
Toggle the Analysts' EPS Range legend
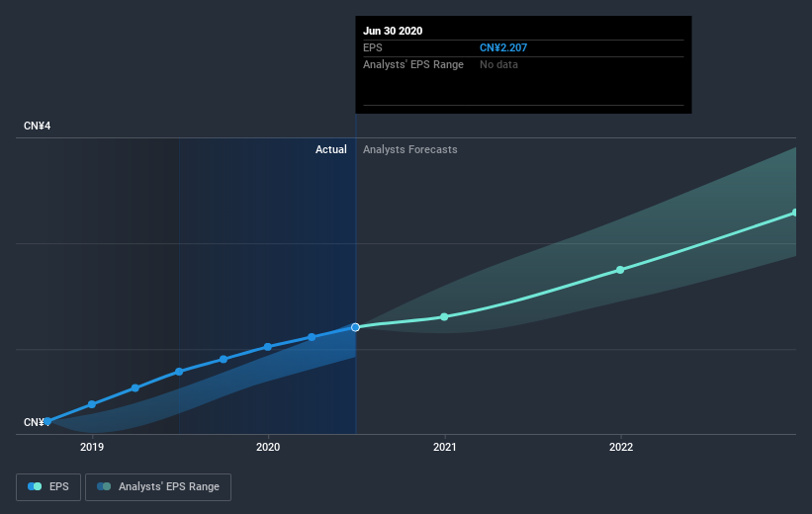tap(158, 486)
